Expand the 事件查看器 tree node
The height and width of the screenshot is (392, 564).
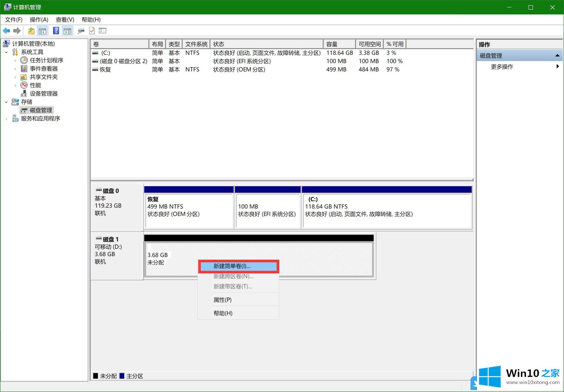15,69
